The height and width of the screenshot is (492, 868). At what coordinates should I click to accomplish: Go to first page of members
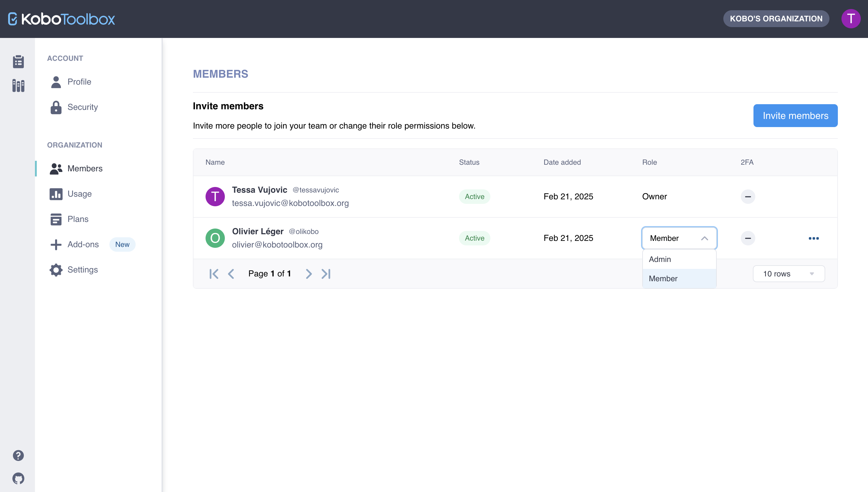tap(214, 274)
